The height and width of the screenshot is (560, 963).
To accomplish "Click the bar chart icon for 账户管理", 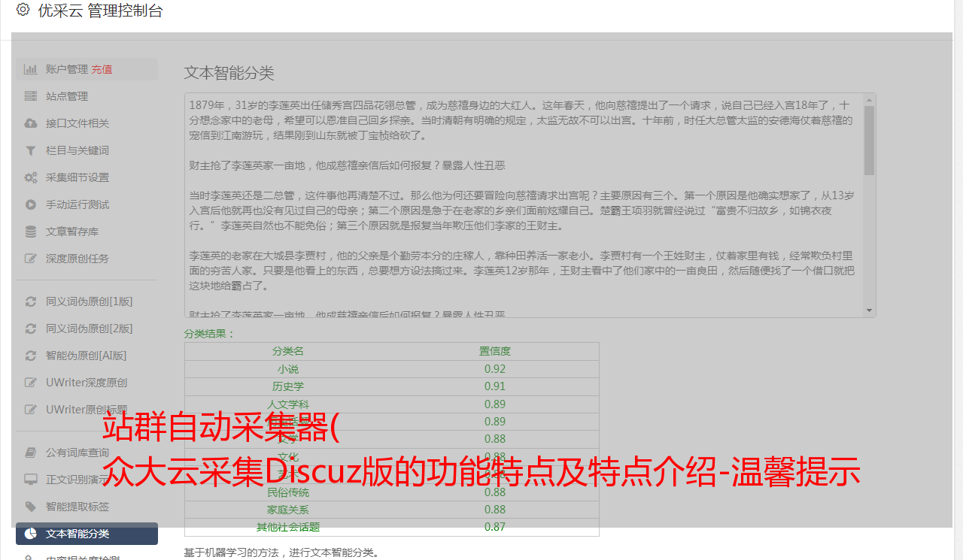I will pyautogui.click(x=31, y=69).
